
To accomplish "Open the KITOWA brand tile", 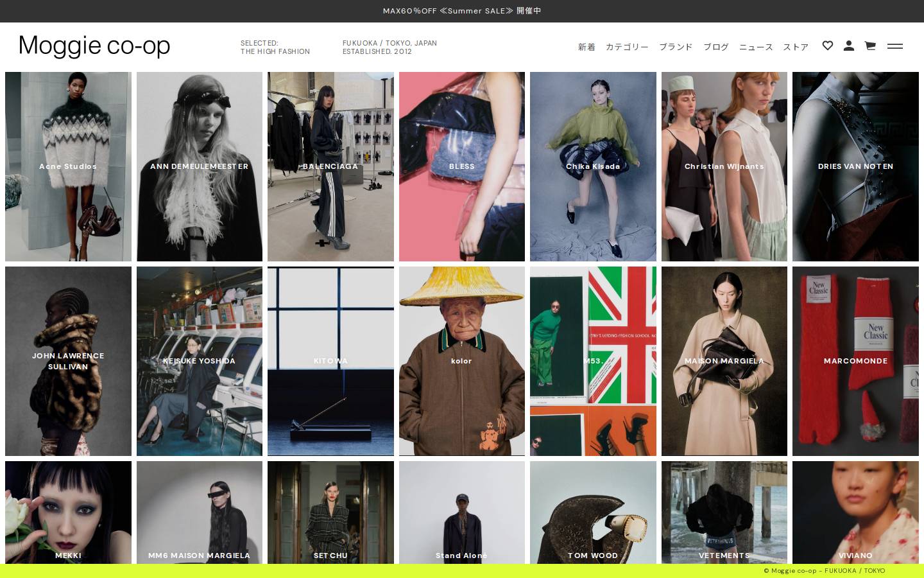I will (x=330, y=361).
